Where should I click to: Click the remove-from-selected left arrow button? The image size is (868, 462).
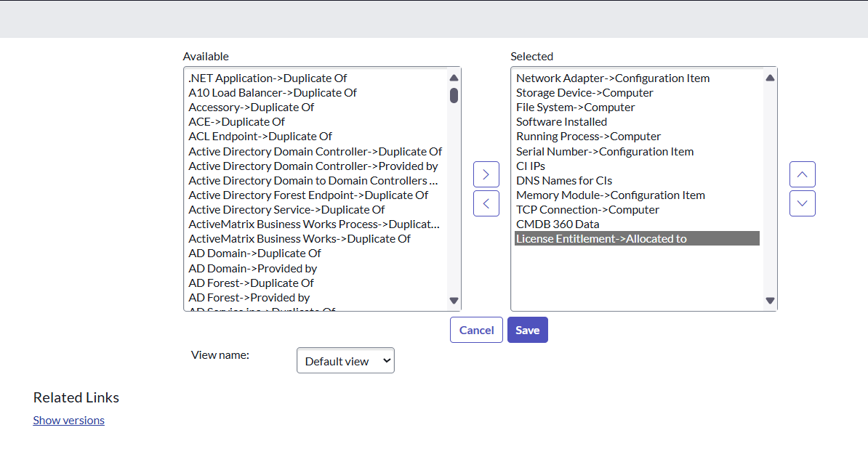point(486,203)
